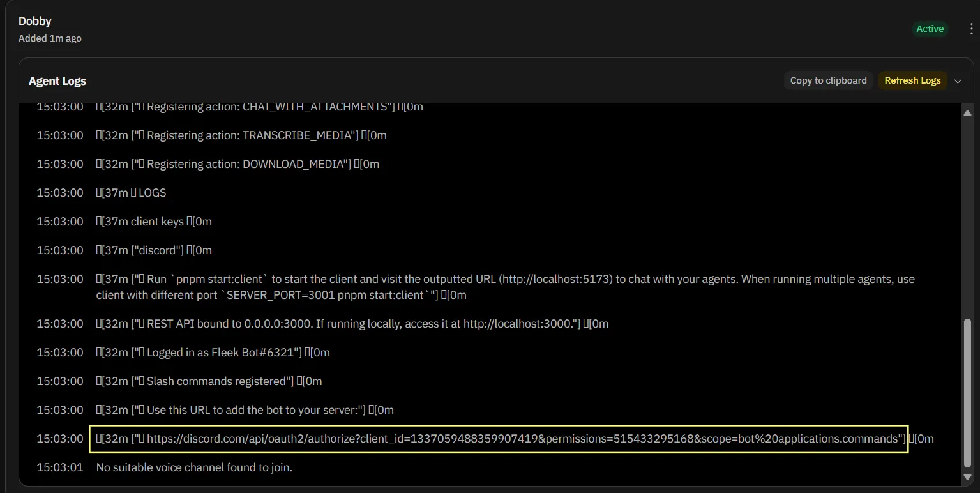Click the 15:03:01 timestamp in logs
The height and width of the screenshot is (493, 980).
tap(60, 467)
